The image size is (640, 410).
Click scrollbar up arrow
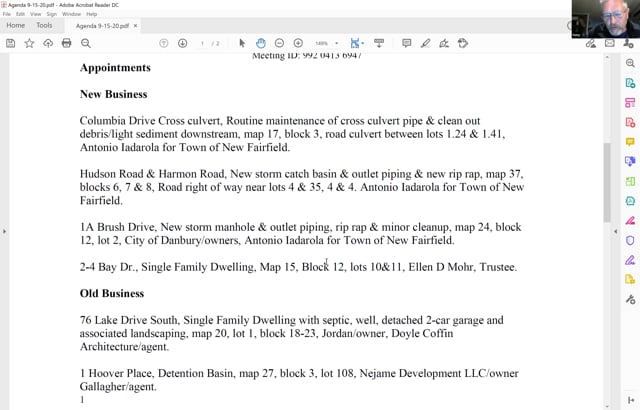click(x=607, y=57)
